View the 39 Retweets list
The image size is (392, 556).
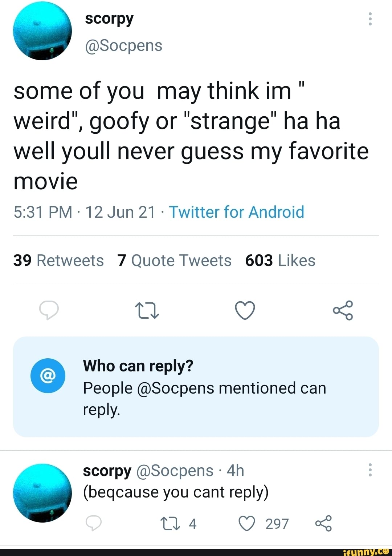[58, 261]
